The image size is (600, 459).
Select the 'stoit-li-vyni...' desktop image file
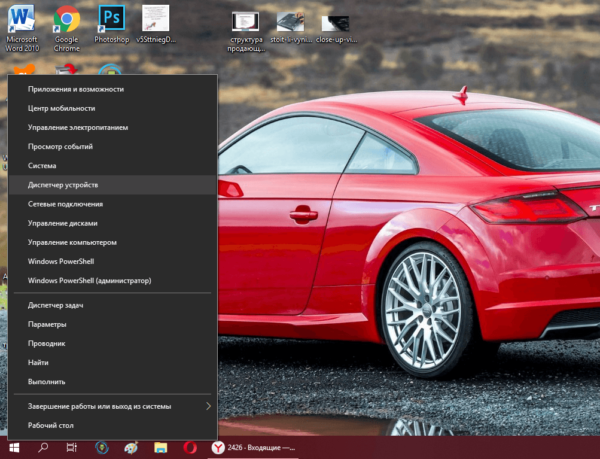(x=291, y=28)
